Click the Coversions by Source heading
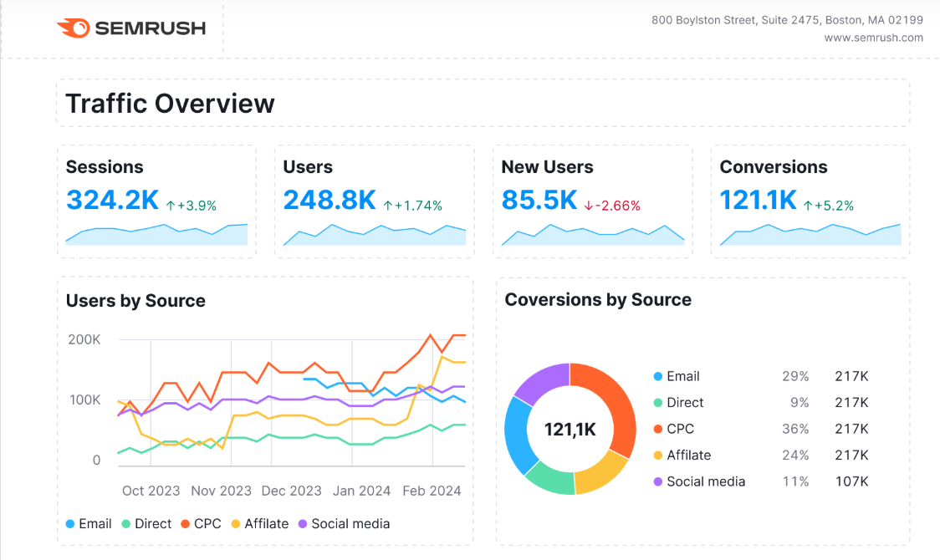 [598, 299]
